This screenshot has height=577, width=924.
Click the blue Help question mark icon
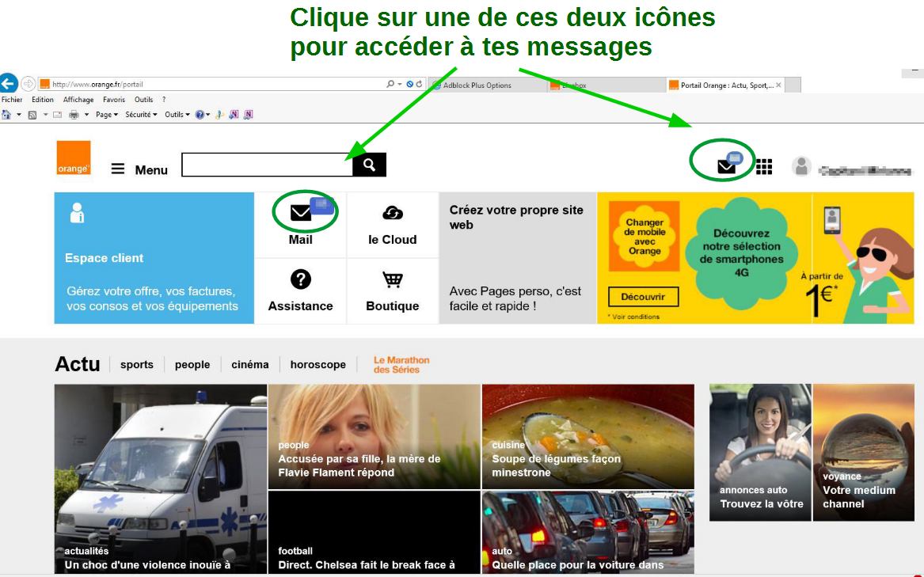click(x=200, y=115)
